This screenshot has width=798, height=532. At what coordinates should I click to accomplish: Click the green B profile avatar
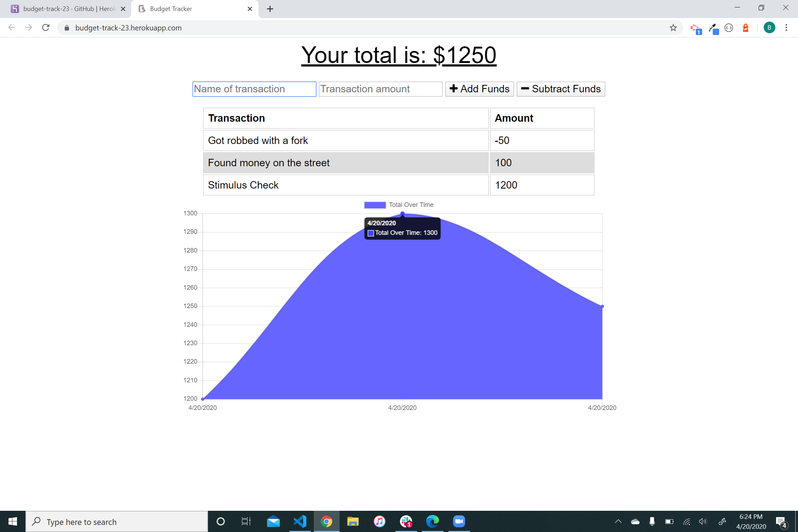click(769, 28)
